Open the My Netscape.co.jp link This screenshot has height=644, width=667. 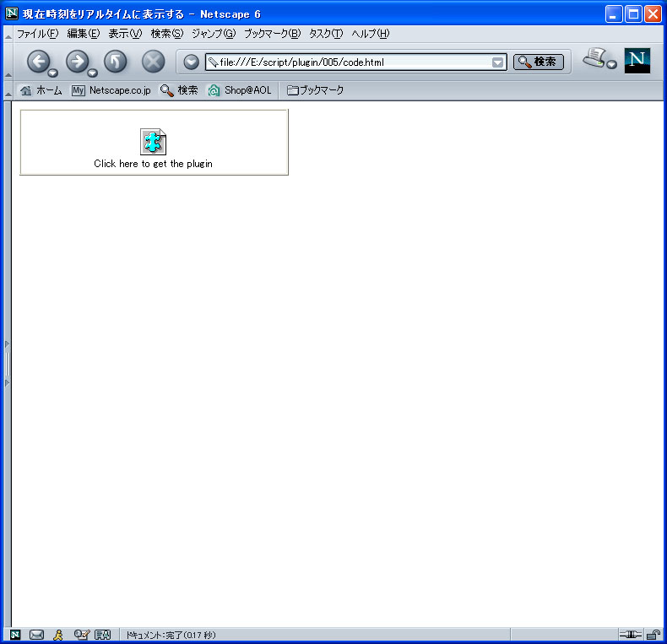[111, 90]
